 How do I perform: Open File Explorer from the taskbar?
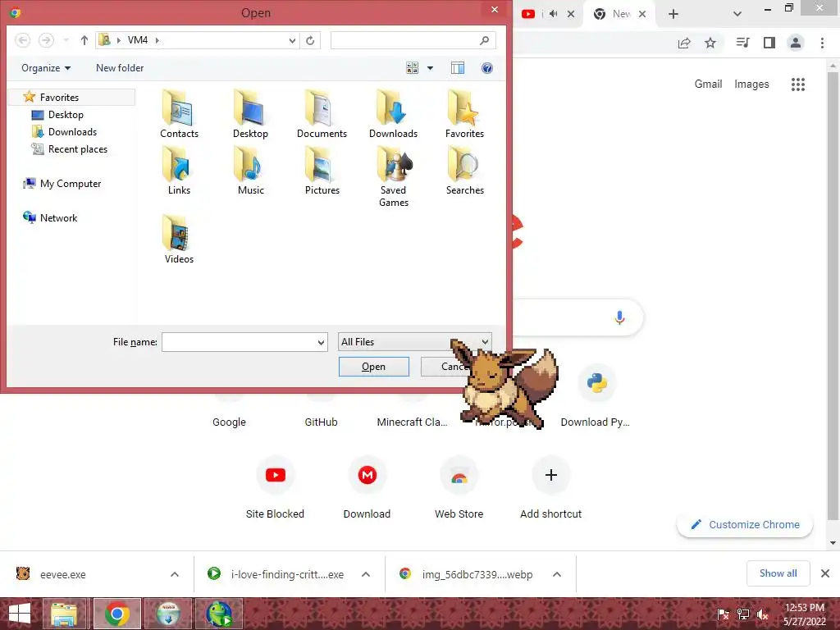coord(65,614)
